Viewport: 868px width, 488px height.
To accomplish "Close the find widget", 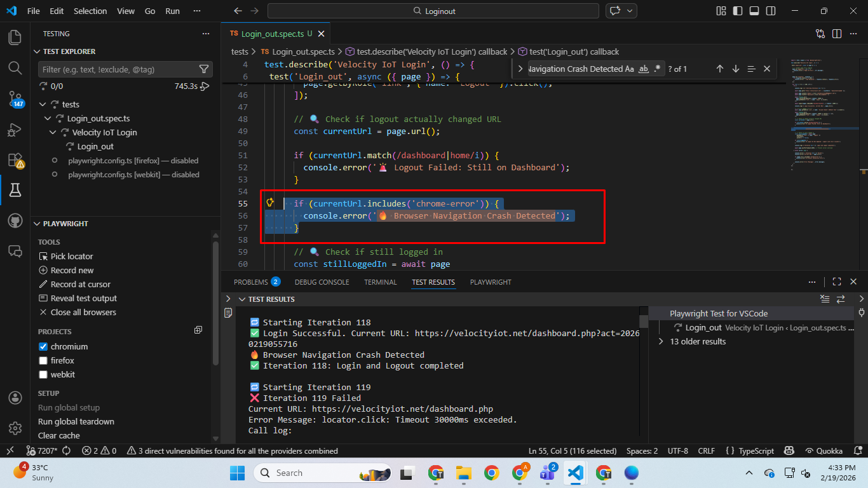I will coord(767,69).
